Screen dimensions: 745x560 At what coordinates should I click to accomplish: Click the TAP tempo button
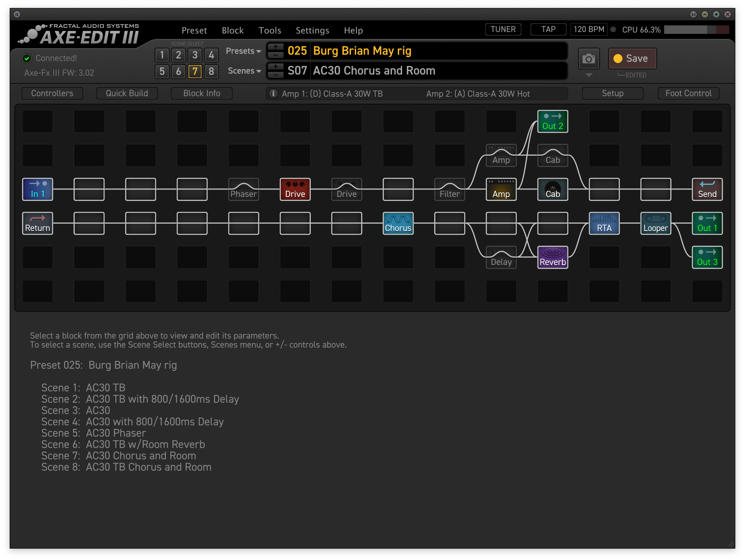548,30
